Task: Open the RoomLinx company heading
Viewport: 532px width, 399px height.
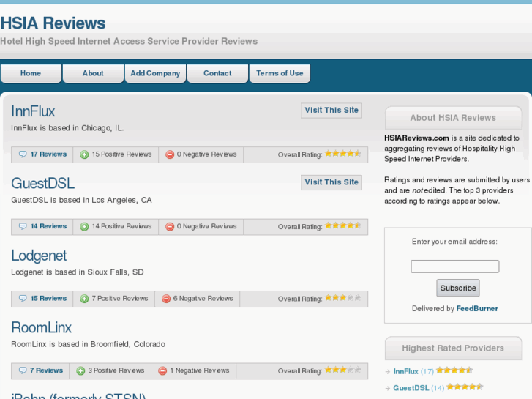Action: pyautogui.click(x=42, y=328)
